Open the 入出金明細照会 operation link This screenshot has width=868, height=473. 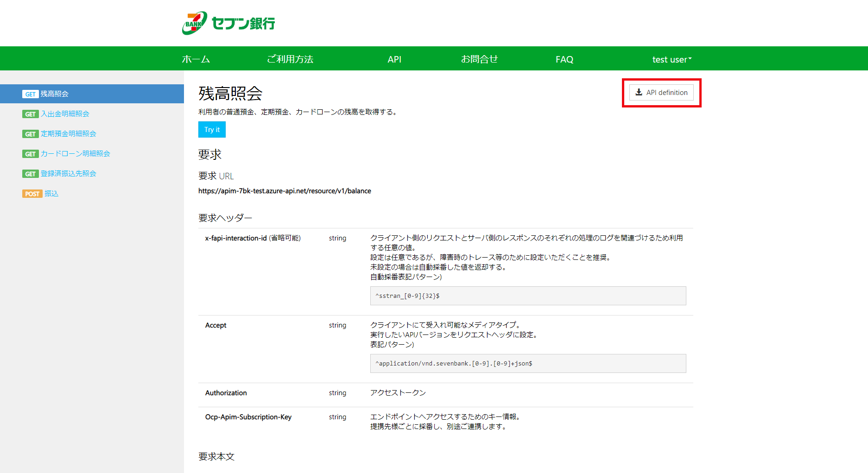tap(65, 114)
